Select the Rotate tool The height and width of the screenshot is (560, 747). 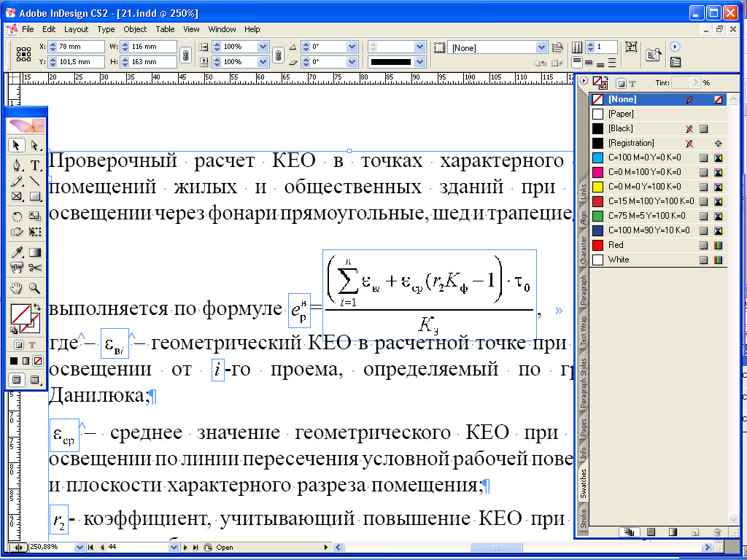[18, 217]
